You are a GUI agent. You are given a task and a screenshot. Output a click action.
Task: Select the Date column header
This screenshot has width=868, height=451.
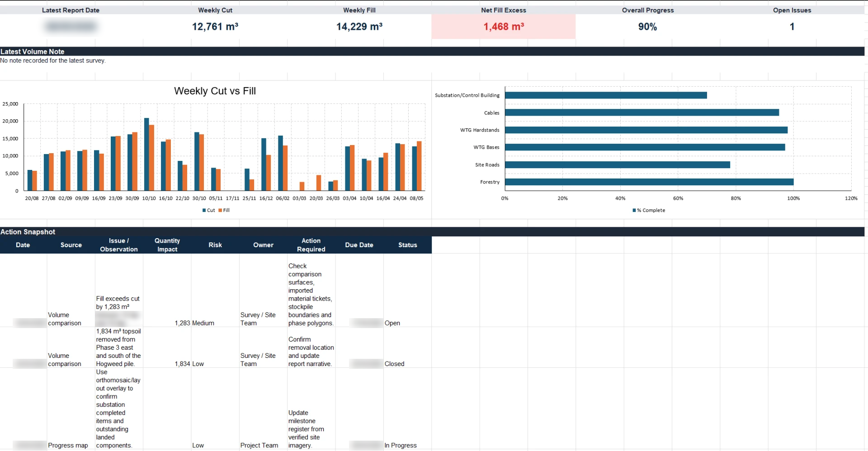23,245
